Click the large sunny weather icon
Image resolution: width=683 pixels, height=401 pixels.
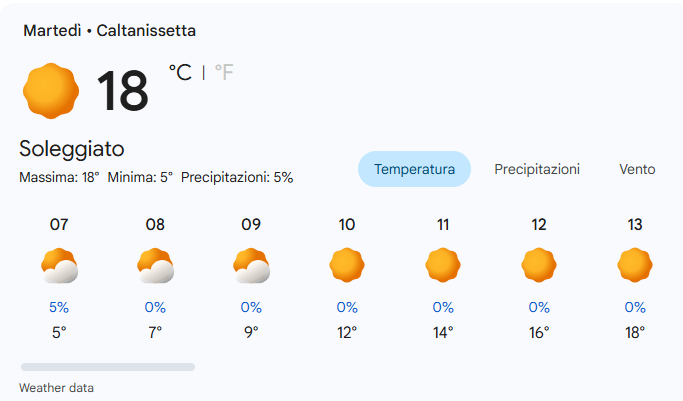50,90
